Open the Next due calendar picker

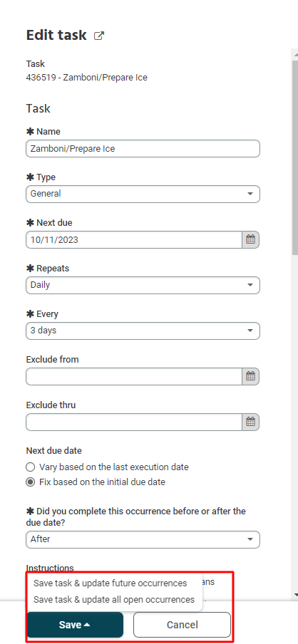[251, 239]
